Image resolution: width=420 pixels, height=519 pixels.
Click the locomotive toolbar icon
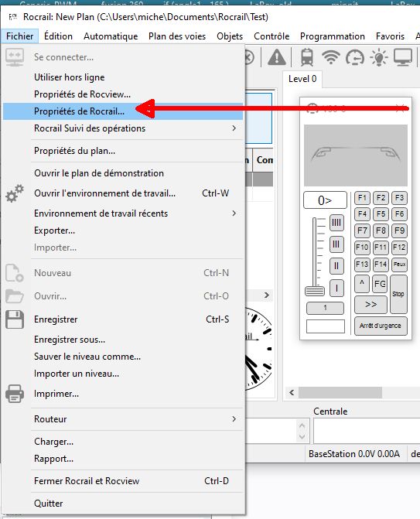[x=307, y=57]
